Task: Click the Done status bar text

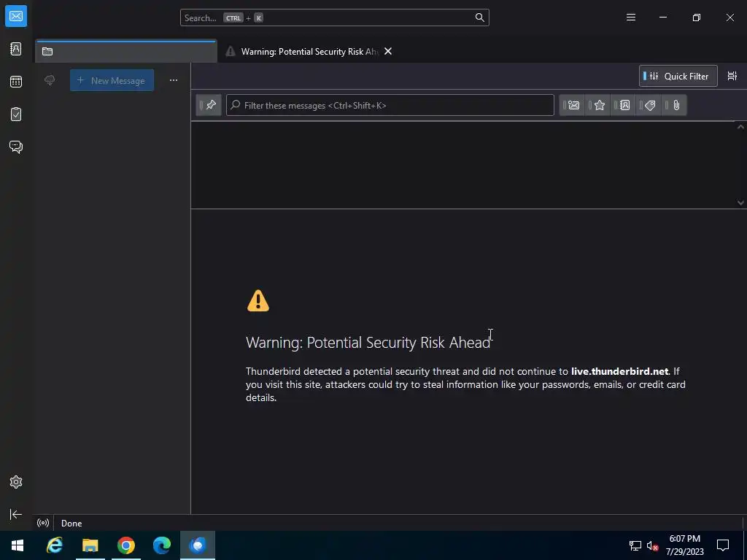Action: click(x=71, y=524)
